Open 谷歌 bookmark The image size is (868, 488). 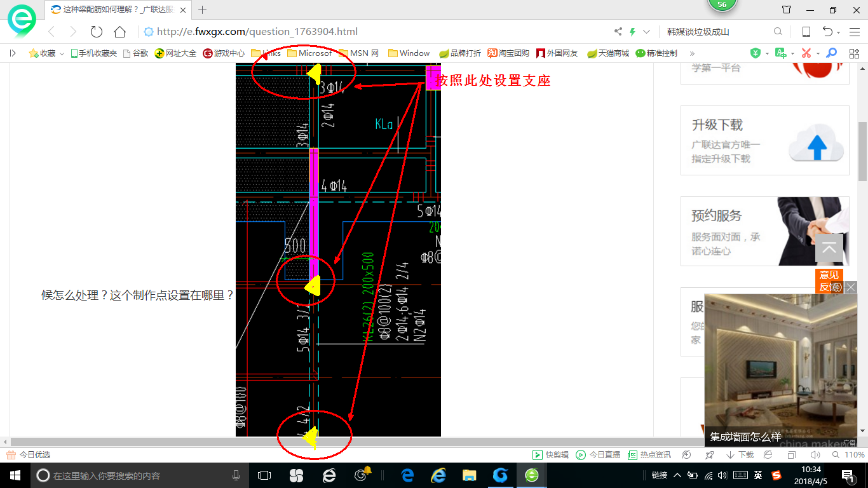click(135, 53)
